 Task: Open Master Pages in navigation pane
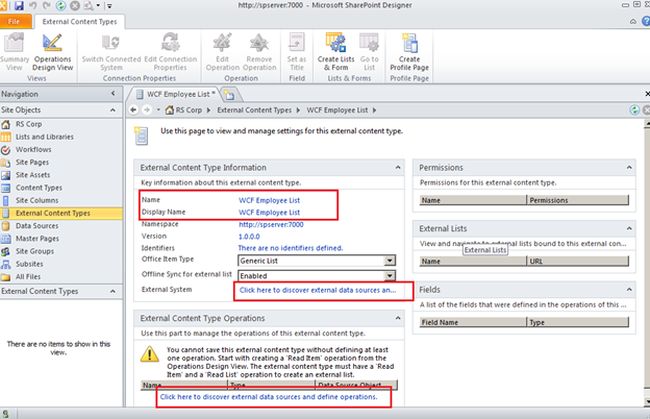point(37,239)
